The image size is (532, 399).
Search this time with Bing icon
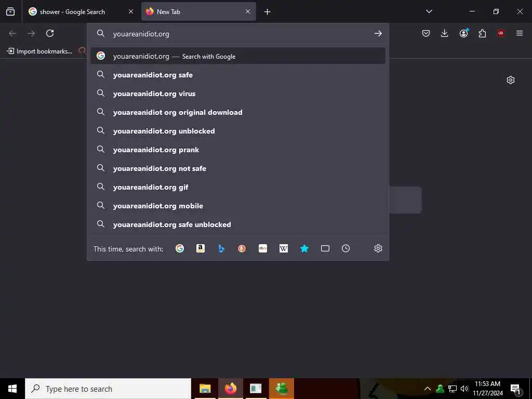[221, 248]
